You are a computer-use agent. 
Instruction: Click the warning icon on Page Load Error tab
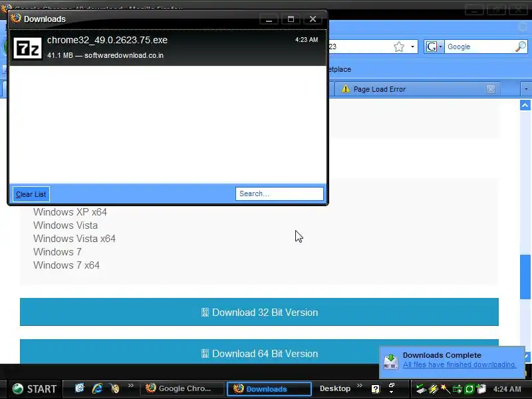point(345,89)
